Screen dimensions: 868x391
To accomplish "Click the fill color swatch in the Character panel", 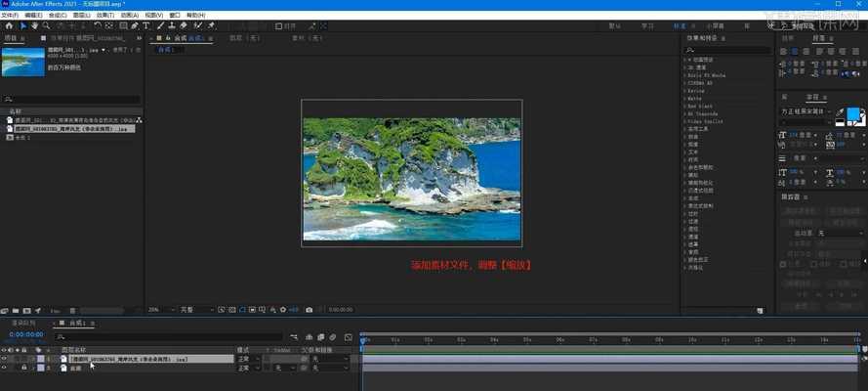I will point(853,114).
